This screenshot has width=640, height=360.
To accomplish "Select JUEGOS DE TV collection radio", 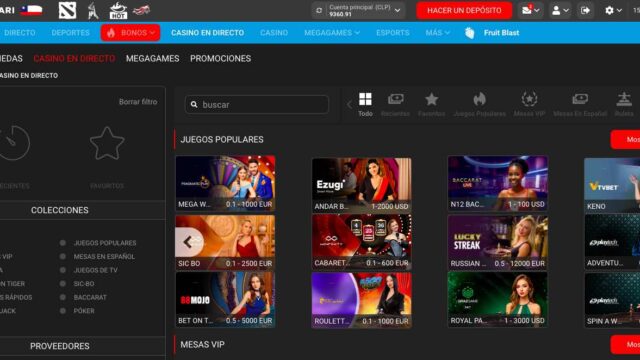I will click(x=62, y=270).
